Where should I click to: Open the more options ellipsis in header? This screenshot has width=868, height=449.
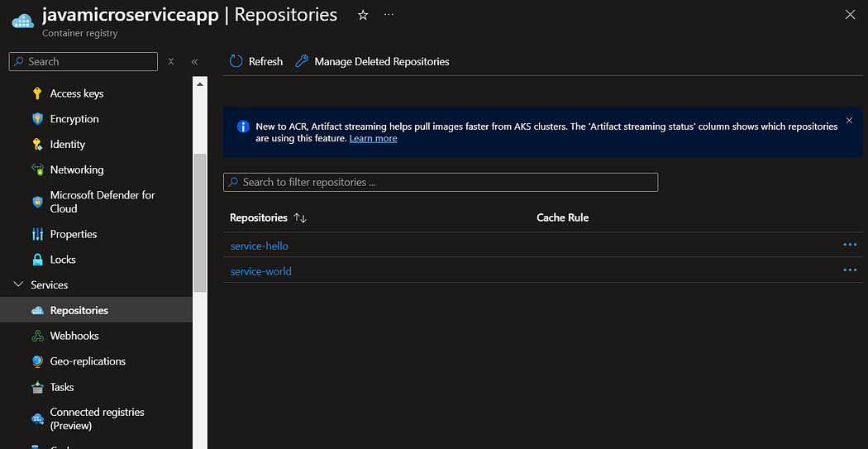tap(389, 14)
